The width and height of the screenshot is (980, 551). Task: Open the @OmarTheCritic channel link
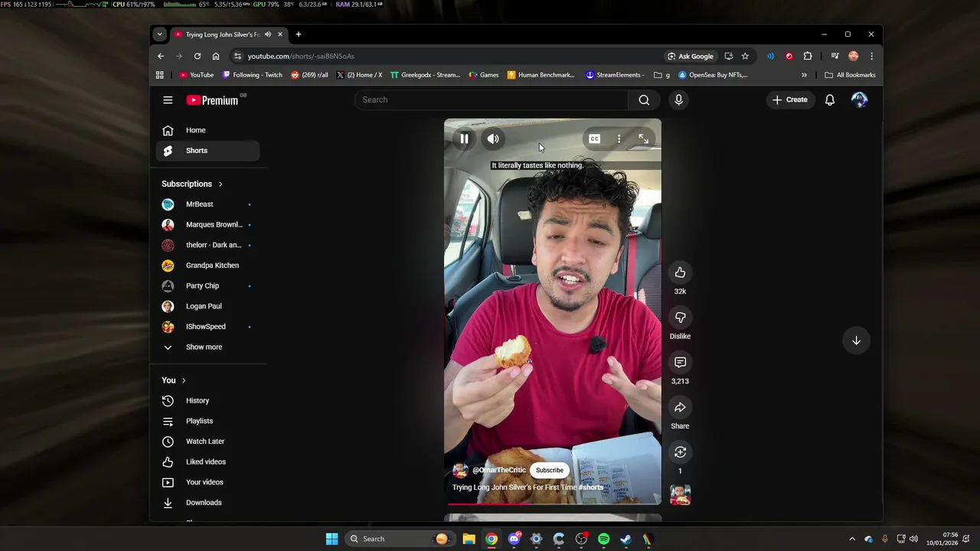coord(499,470)
